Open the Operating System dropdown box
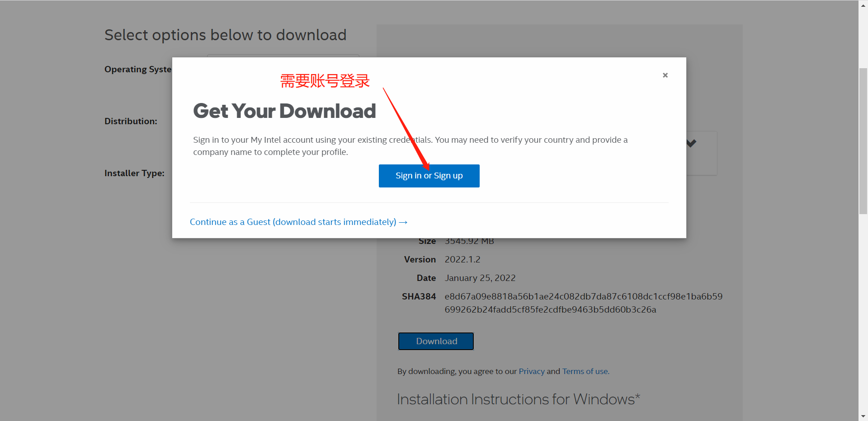 coord(283,56)
